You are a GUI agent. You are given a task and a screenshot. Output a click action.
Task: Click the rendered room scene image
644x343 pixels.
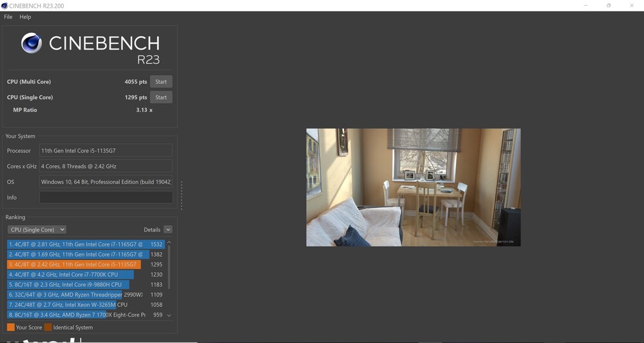(x=413, y=187)
